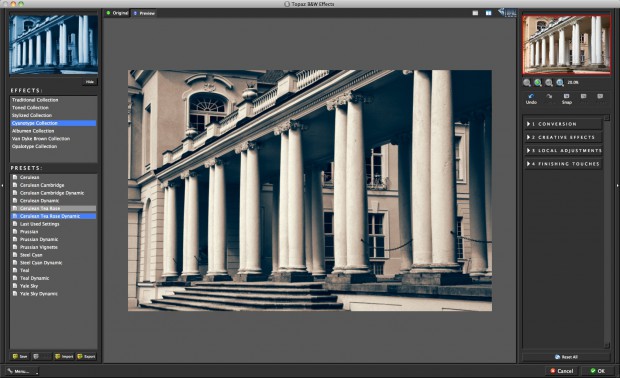Click the red-bordered navigator thumbnail
This screenshot has height=378, width=620.
point(566,44)
